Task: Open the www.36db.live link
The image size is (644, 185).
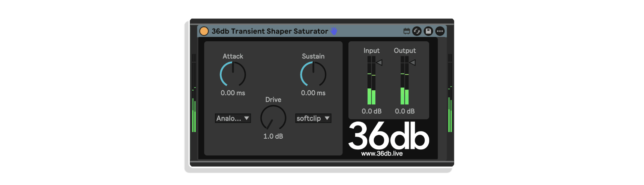Action: 382,154
